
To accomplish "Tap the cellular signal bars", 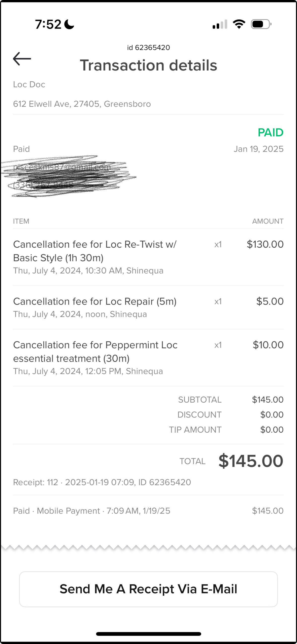I will point(220,24).
